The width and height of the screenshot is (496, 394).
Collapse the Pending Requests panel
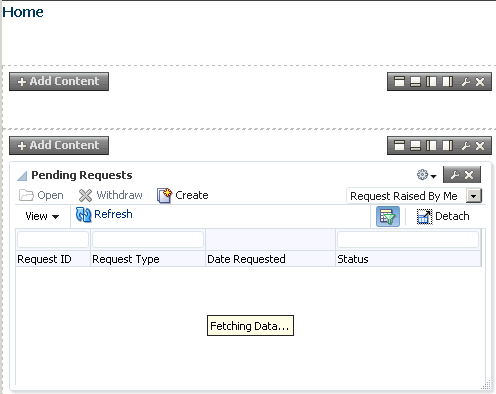22,176
